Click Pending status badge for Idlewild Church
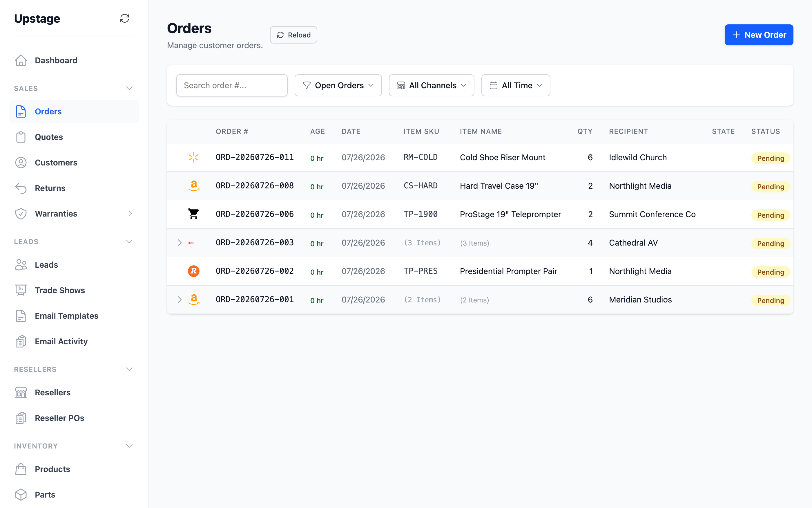812x508 pixels. [x=771, y=158]
